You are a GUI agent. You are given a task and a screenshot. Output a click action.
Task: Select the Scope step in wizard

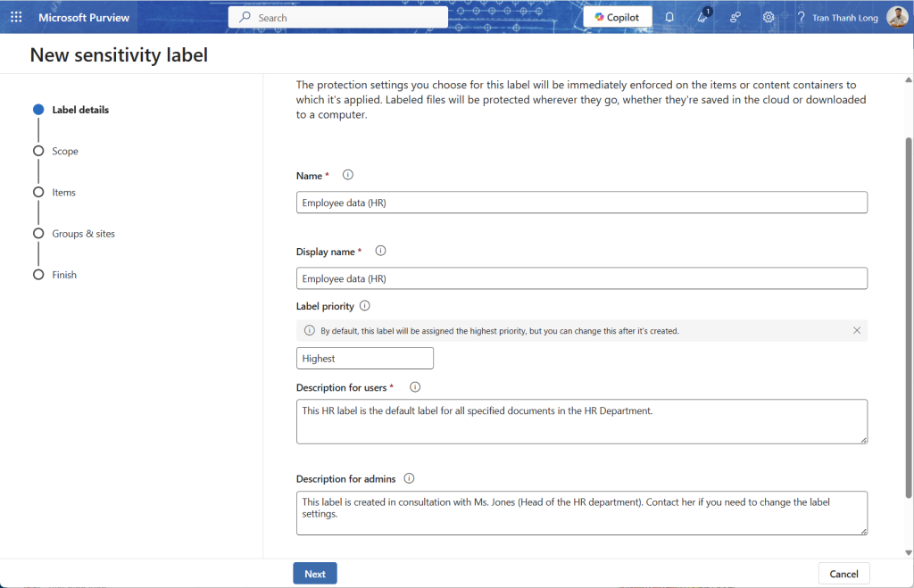coord(64,151)
